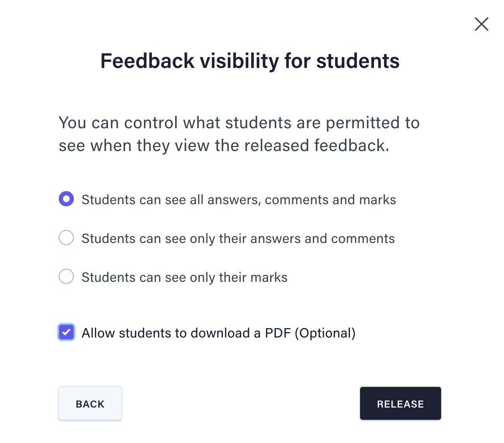504x443 pixels.
Task: Release feedback to students with dark button
Action: tap(401, 403)
